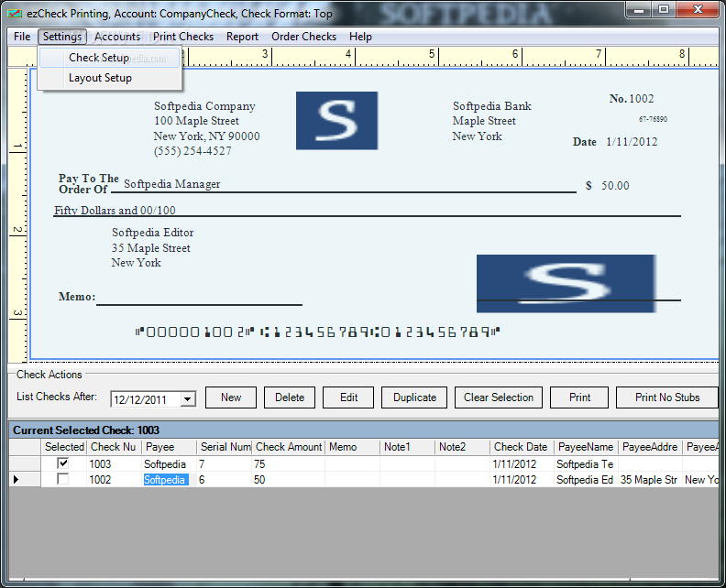Image resolution: width=726 pixels, height=588 pixels.
Task: Choose Check Setup from Settings menu
Action: [109, 58]
